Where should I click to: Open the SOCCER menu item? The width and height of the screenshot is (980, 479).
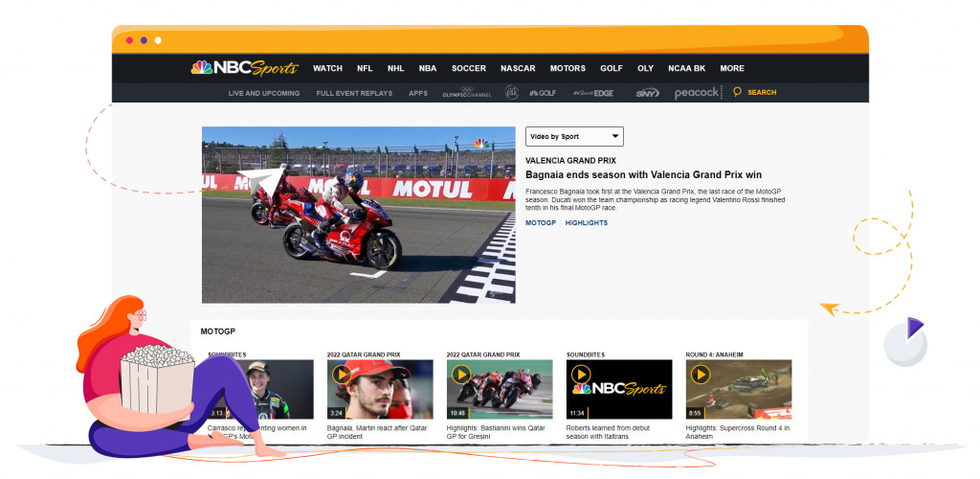pyautogui.click(x=469, y=68)
